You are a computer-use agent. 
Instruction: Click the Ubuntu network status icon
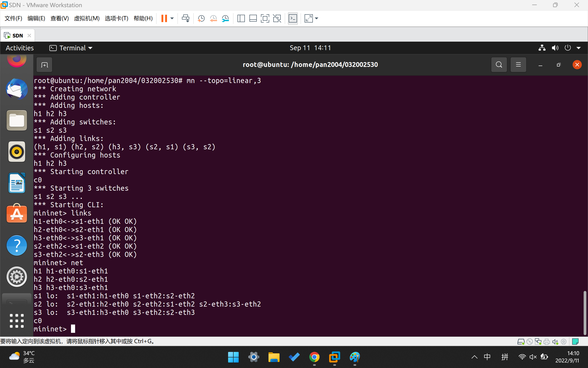click(542, 48)
